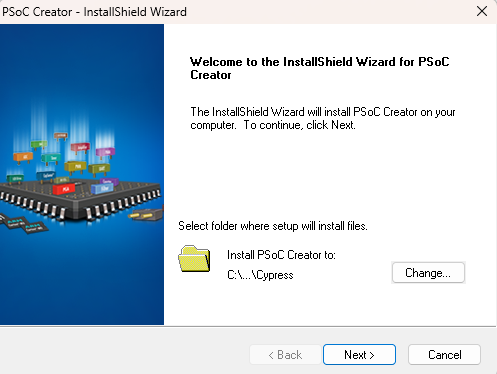
Task: Click the "Install PSoC Creator to:" label
Action: [281, 255]
